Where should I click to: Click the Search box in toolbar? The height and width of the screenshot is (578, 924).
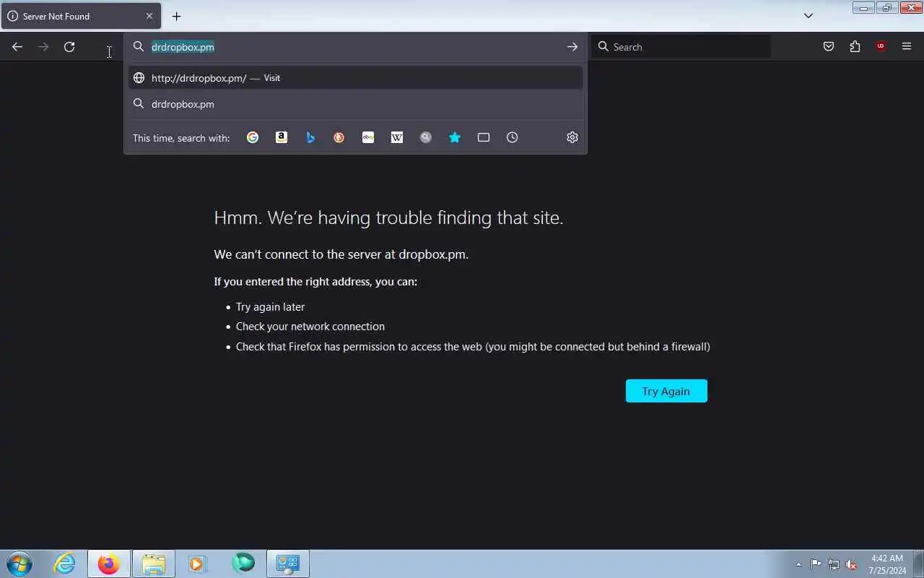coord(681,47)
